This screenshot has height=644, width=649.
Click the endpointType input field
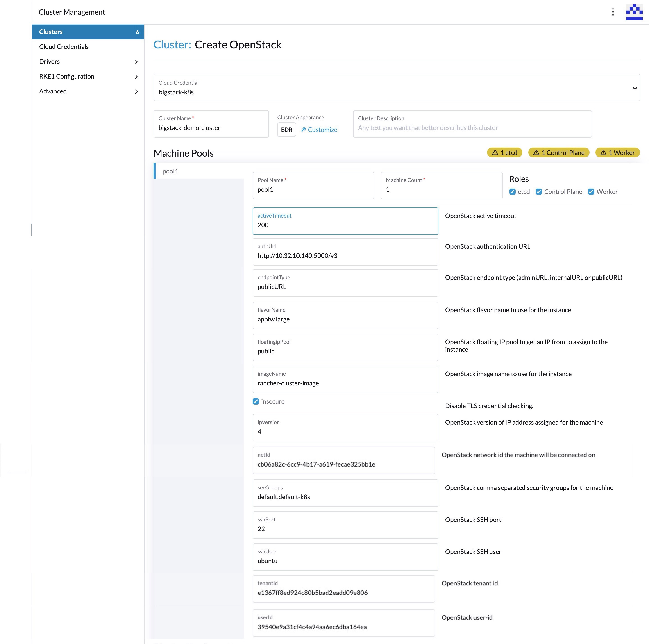(x=345, y=283)
